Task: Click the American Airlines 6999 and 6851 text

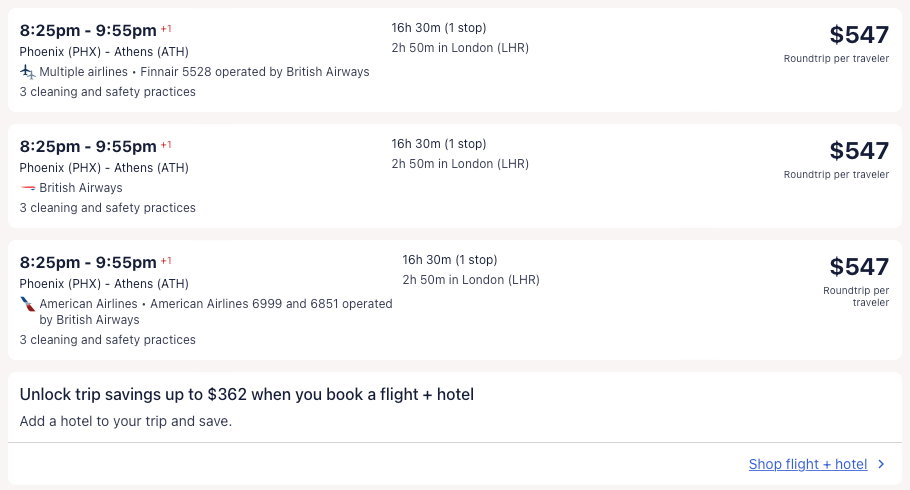Action: (x=270, y=304)
